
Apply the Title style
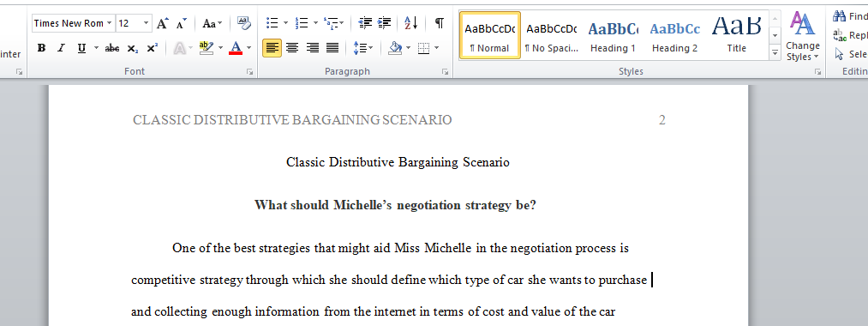pos(736,35)
